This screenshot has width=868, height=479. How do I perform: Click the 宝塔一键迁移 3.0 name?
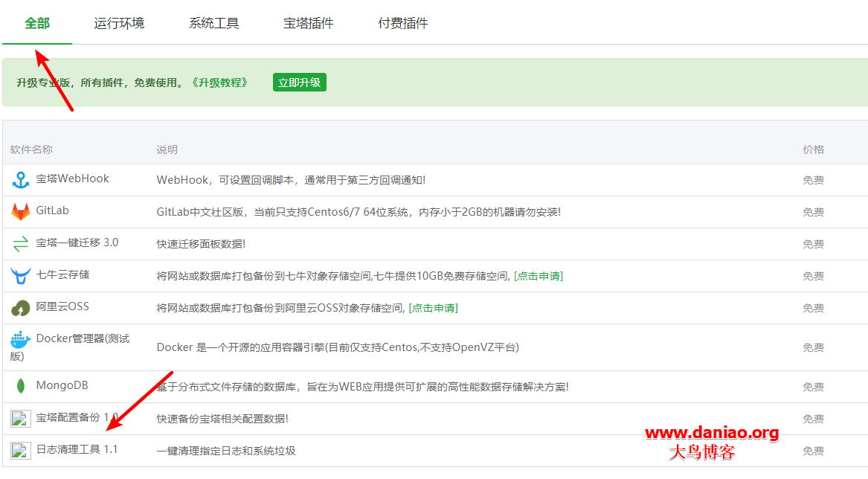[x=77, y=242]
